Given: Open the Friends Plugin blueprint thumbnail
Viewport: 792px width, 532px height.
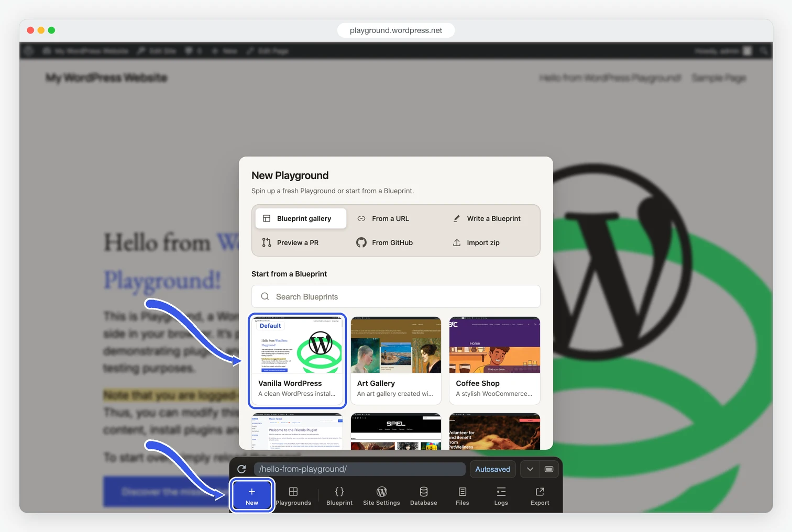Looking at the screenshot, I should click(x=298, y=431).
